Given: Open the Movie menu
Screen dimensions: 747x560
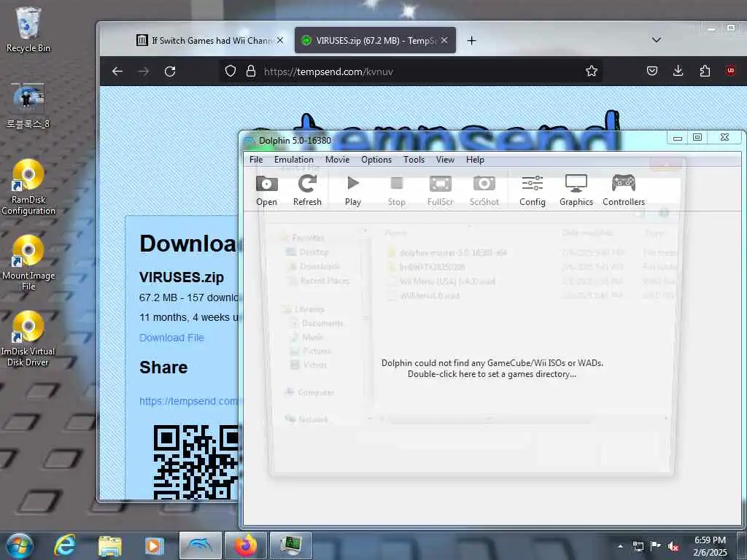Looking at the screenshot, I should [x=337, y=160].
